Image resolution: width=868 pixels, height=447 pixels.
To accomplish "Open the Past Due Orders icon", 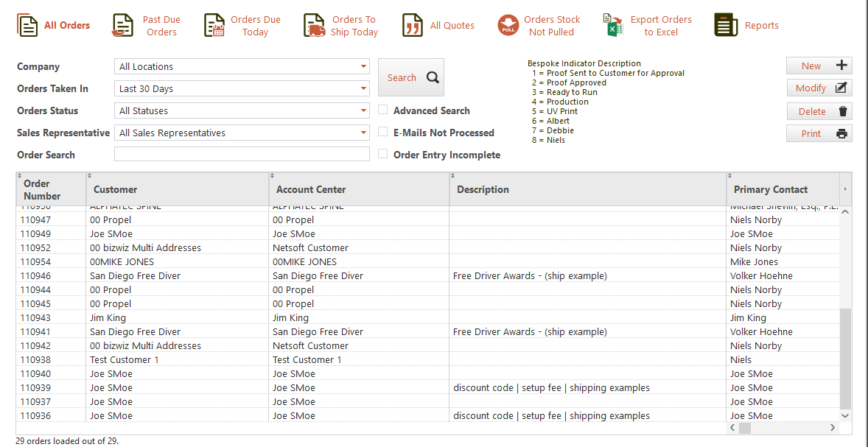I will [x=122, y=26].
